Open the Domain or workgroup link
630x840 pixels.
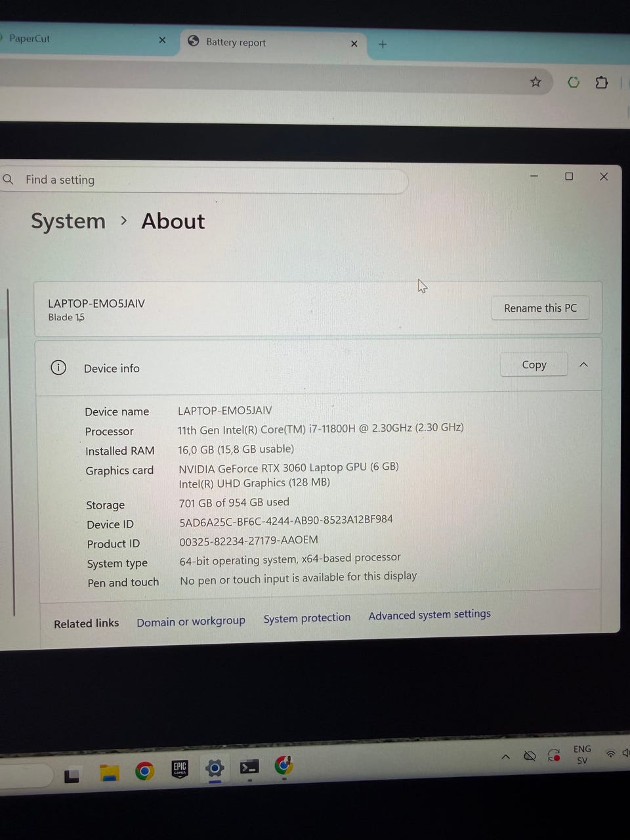191,621
